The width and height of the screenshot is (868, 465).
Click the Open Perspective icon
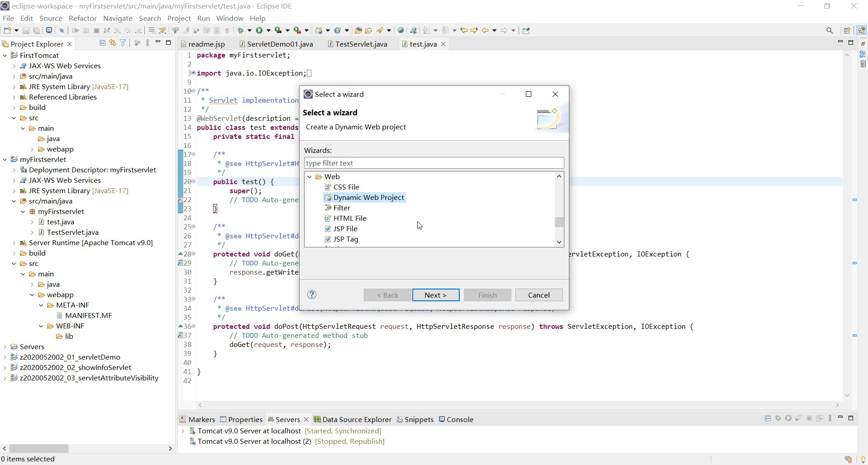click(x=847, y=30)
